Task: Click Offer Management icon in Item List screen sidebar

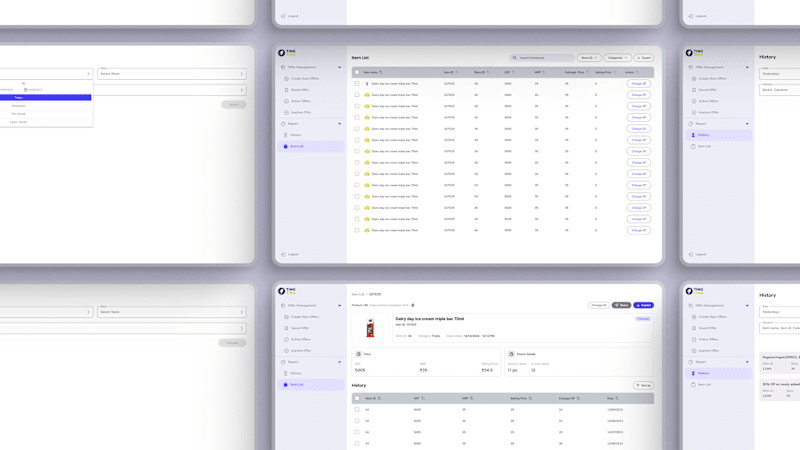Action: click(x=283, y=67)
